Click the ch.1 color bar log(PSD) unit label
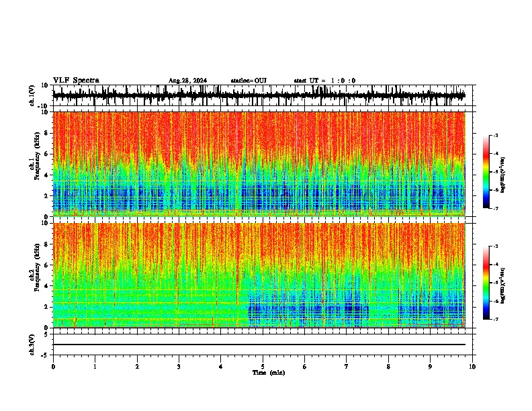The height and width of the screenshot is (411, 532). pyautogui.click(x=503, y=175)
